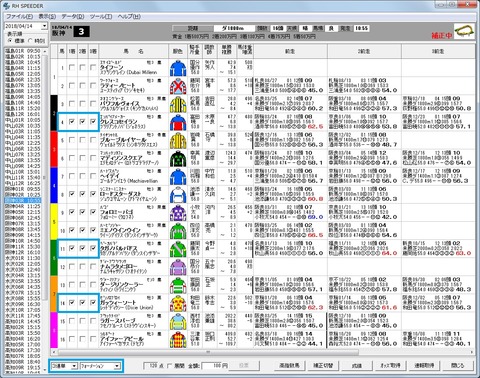480x378 pixels.
Task: Click the 速報取得 button
Action: (x=424, y=365)
